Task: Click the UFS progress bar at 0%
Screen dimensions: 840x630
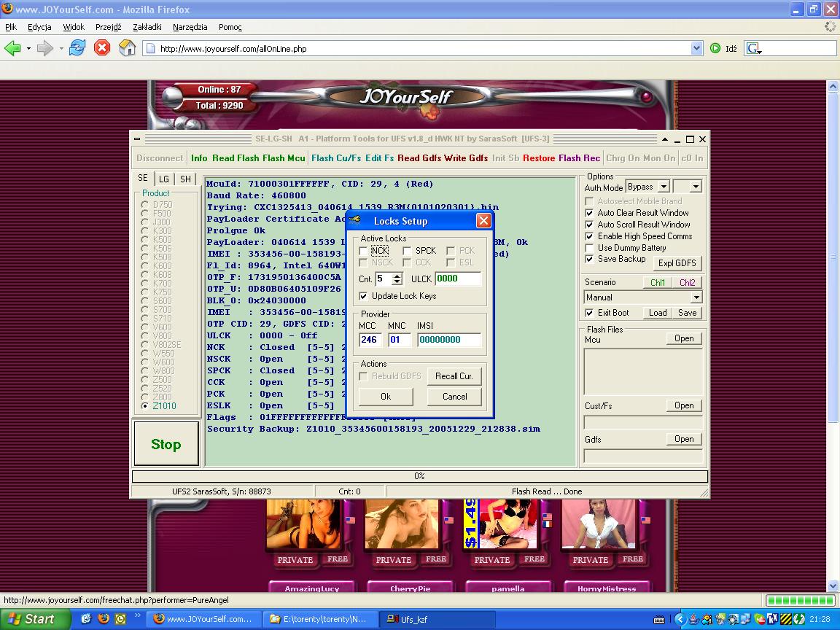Action: point(420,475)
